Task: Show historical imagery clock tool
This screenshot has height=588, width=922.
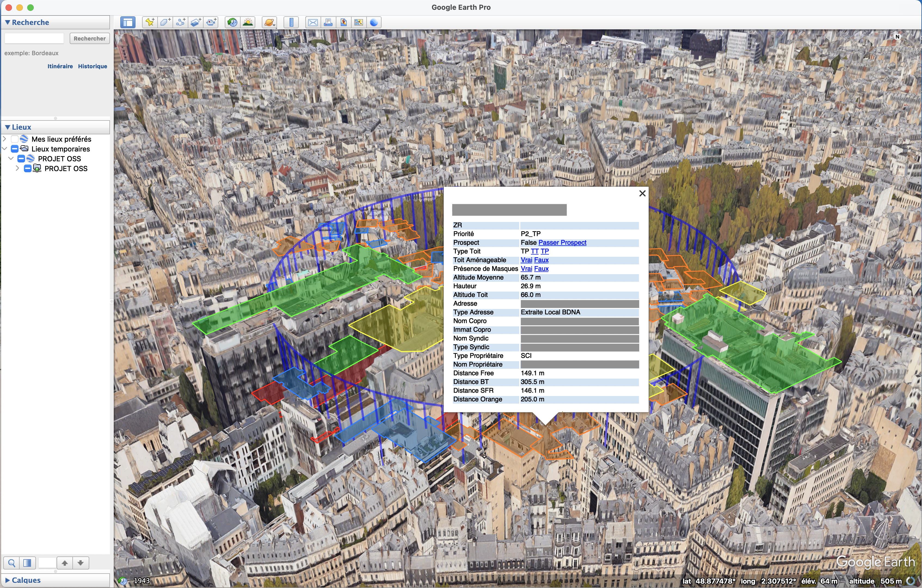Action: [x=232, y=23]
